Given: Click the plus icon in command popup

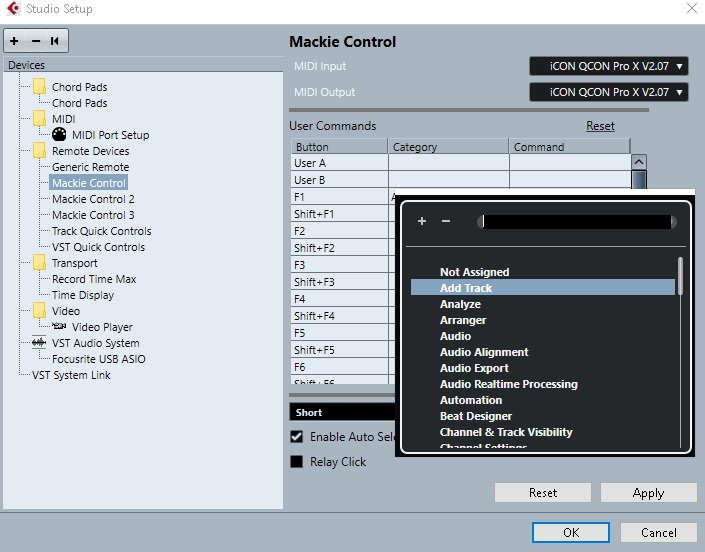Looking at the screenshot, I should pyautogui.click(x=422, y=221).
